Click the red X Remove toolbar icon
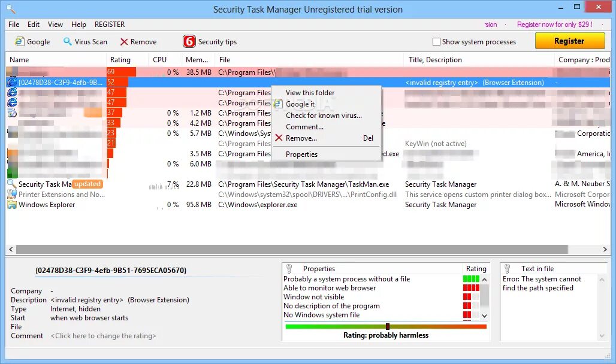Viewport: 616px width, 364px height. click(124, 42)
